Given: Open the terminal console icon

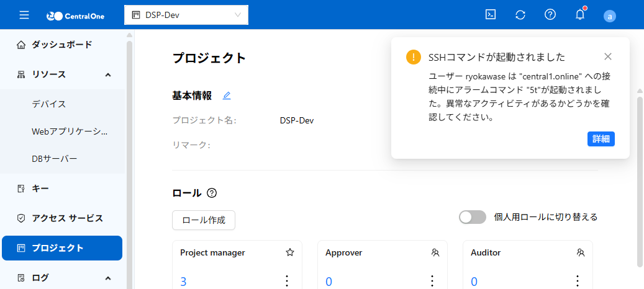Looking at the screenshot, I should click(x=491, y=15).
